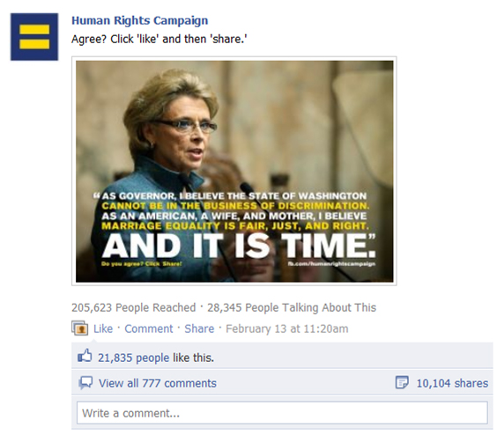Click 28,345 People Talking About This
This screenshot has width=504, height=435.
(x=292, y=307)
